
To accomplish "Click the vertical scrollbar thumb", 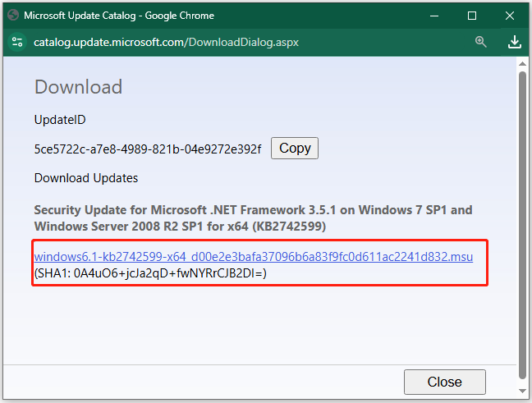I will (522, 225).
